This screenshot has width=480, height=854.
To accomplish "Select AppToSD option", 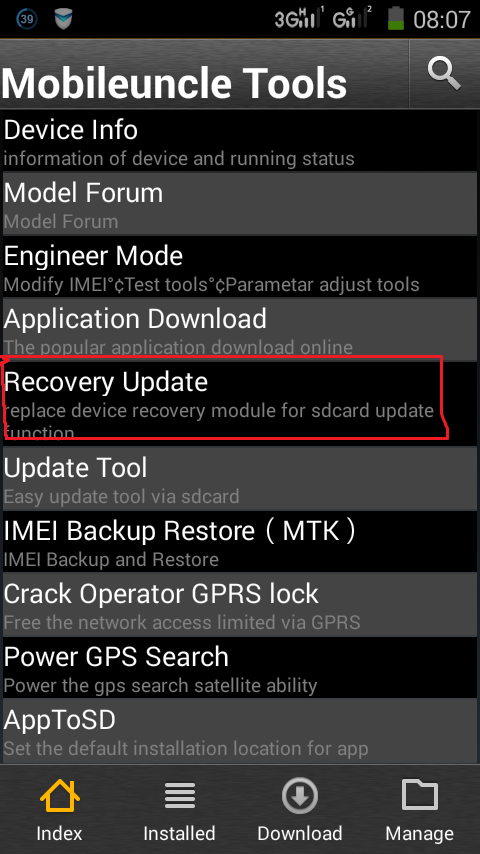I will click(x=240, y=730).
